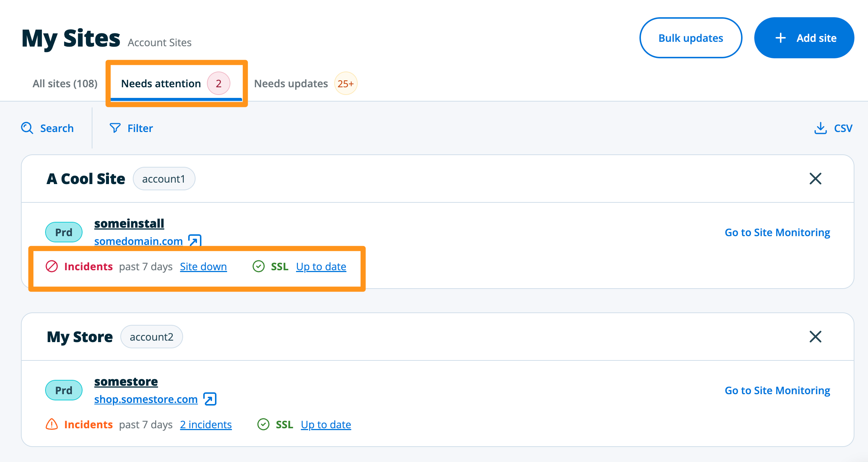Click plus icon on Add site
This screenshot has height=462, width=868.
[x=781, y=38]
